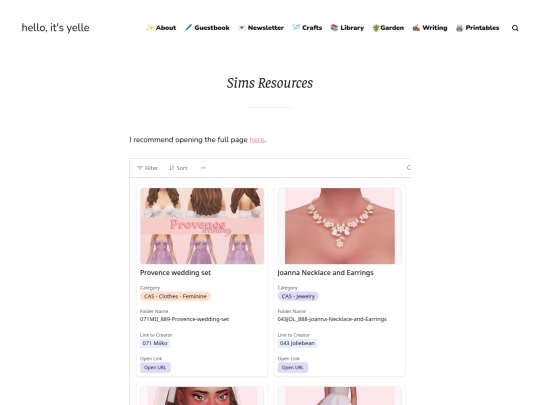
Task: Click the 'Sims Resources' page heading
Action: coord(270,83)
